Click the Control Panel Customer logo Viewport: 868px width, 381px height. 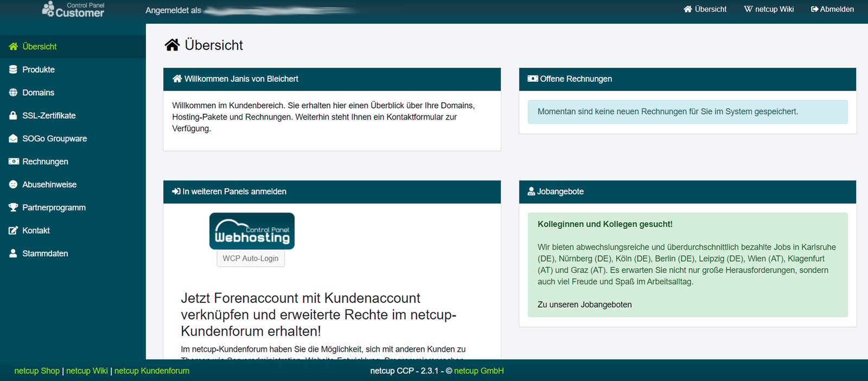tap(73, 10)
